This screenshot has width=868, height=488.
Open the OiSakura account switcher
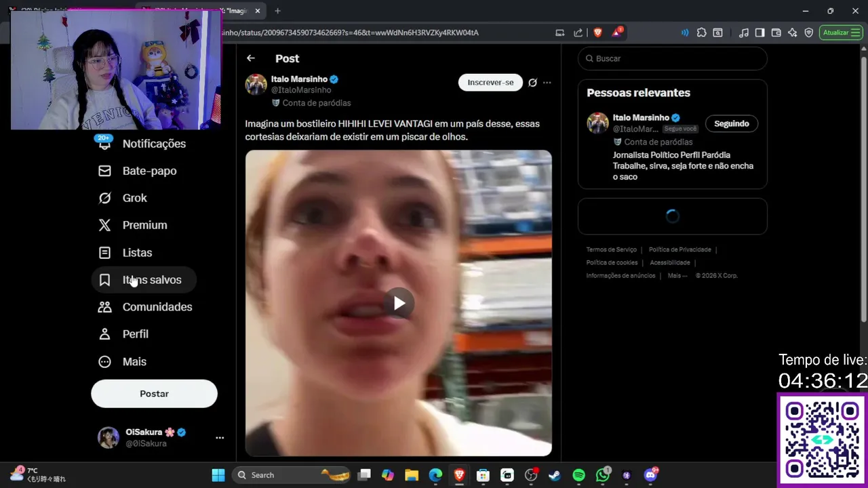click(161, 438)
